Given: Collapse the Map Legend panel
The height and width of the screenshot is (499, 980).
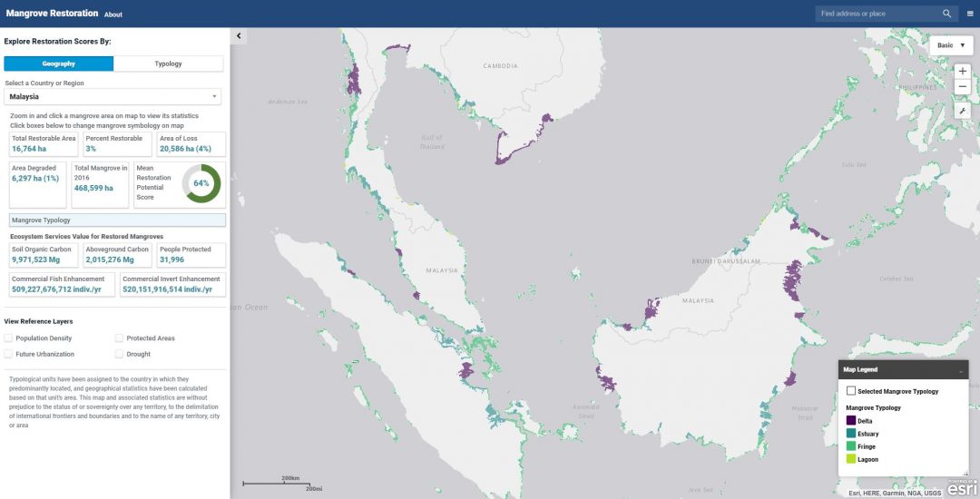Looking at the screenshot, I should click(x=960, y=370).
